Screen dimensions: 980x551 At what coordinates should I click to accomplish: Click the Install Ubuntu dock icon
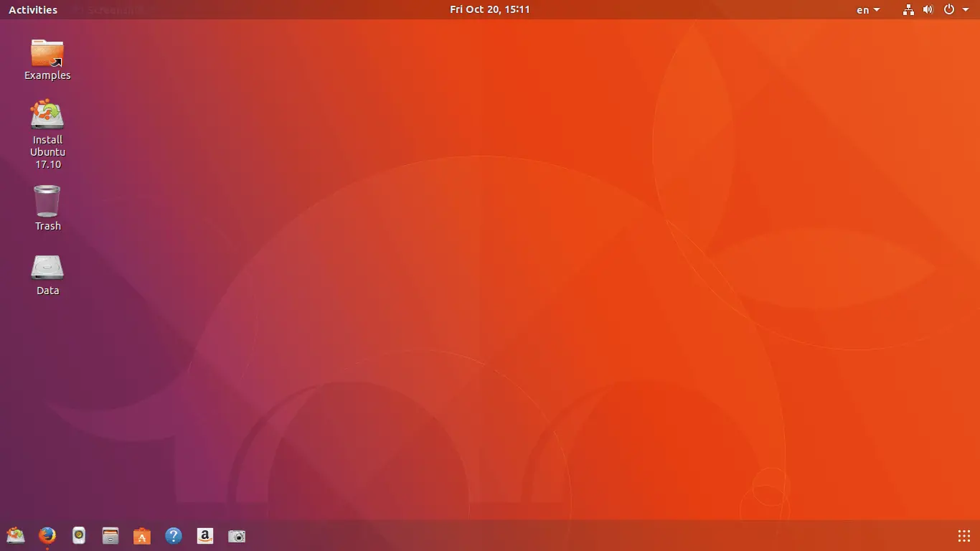pos(16,536)
